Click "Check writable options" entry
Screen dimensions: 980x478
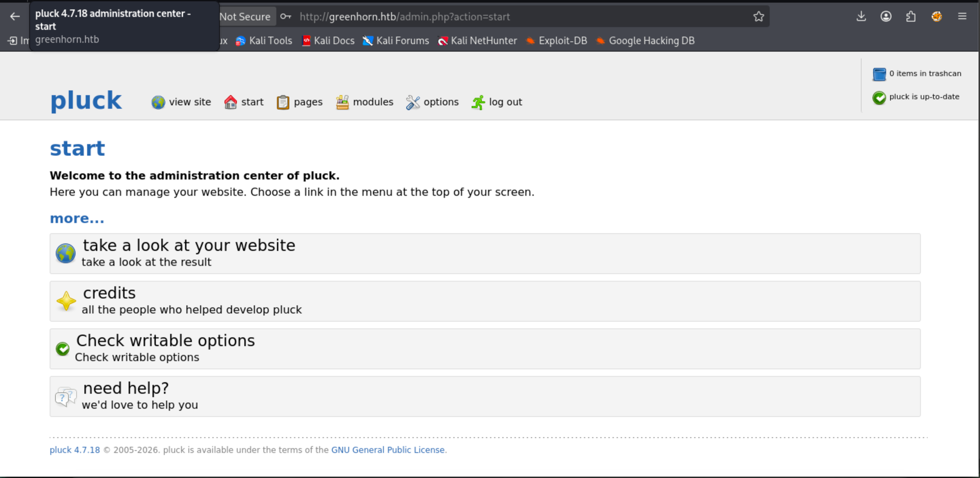[166, 340]
